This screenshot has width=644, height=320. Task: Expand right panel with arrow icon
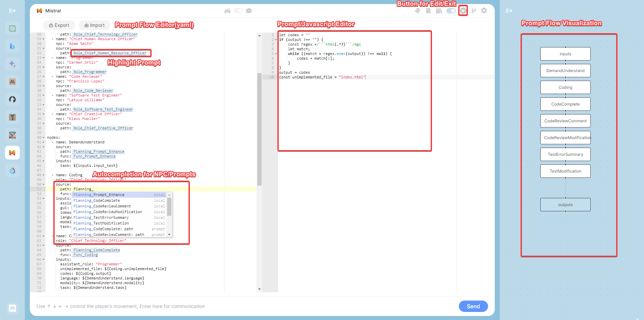coord(509,11)
